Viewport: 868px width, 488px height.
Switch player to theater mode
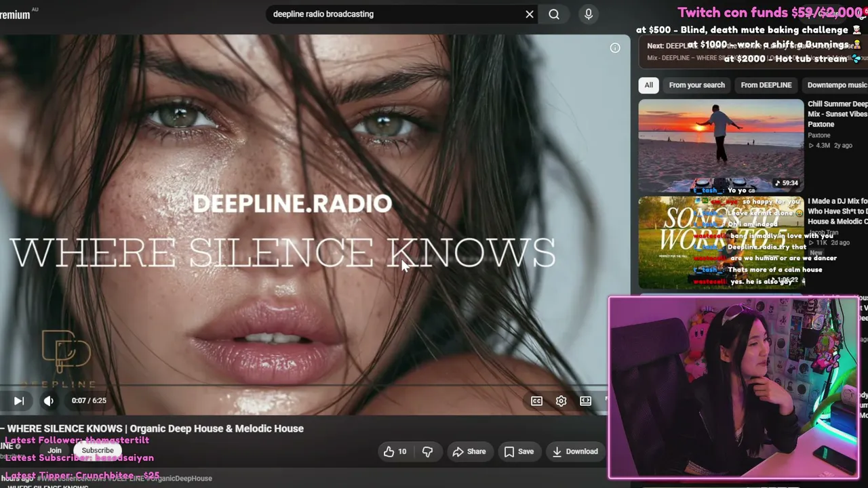[x=585, y=401]
